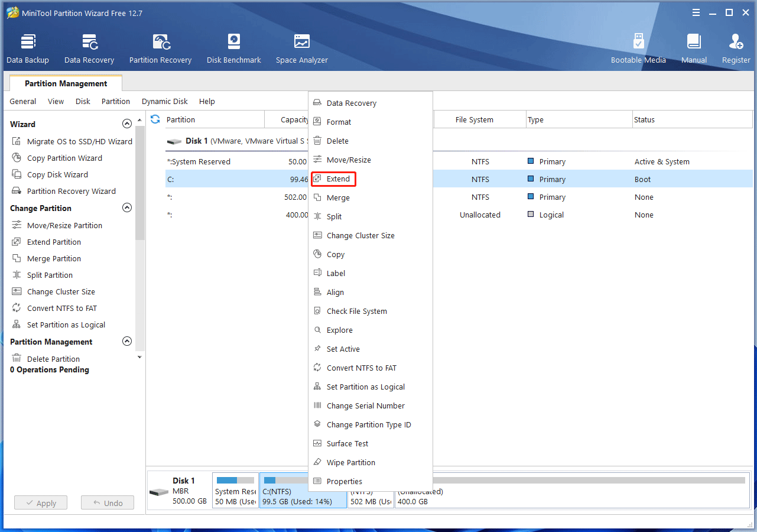Screen dimensions: 757x532
Task: Click the Format icon in context menu
Action: (317, 122)
